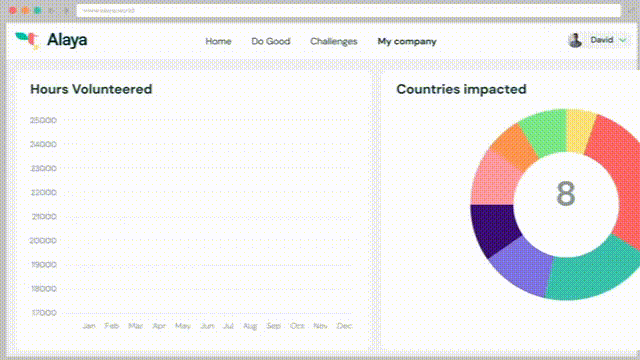The width and height of the screenshot is (640, 360).
Task: Select the orange donut chart segment
Action: [515, 147]
